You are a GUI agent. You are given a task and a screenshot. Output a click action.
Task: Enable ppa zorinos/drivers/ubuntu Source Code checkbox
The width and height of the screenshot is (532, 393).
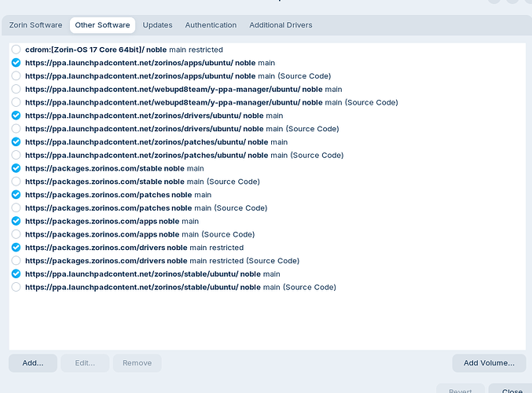[x=16, y=129]
